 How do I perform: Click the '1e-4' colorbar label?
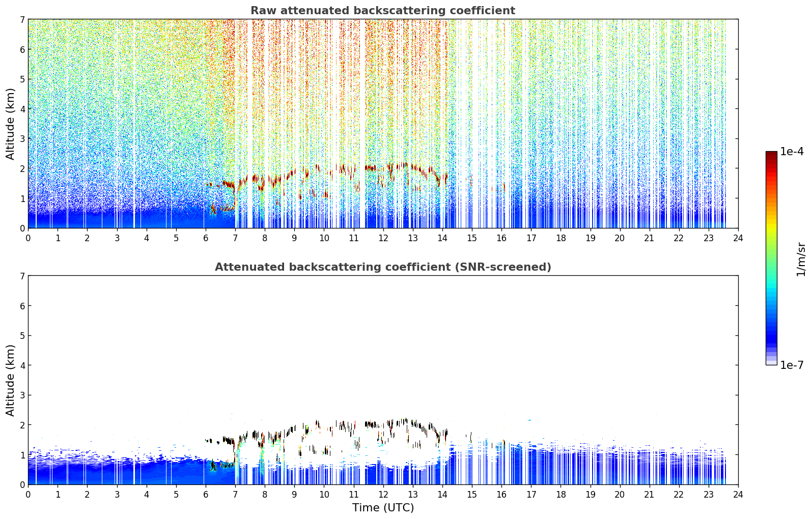point(792,152)
